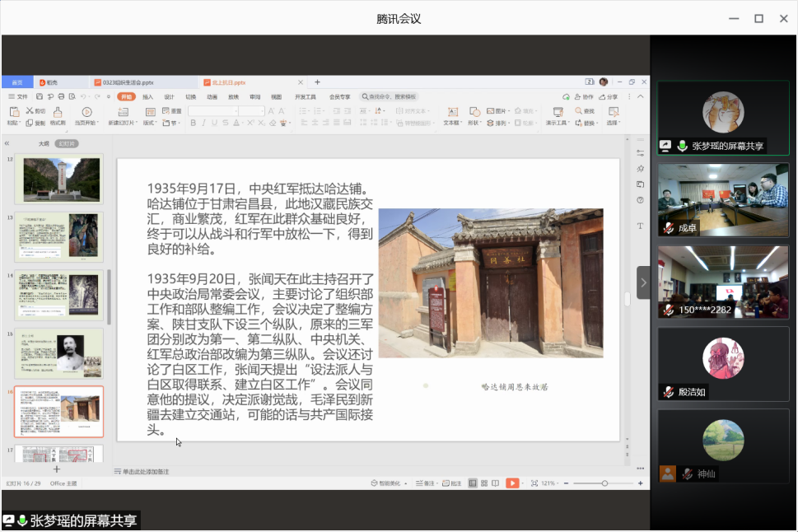
Task: Click the zoom in plus icon
Action: click(x=640, y=483)
